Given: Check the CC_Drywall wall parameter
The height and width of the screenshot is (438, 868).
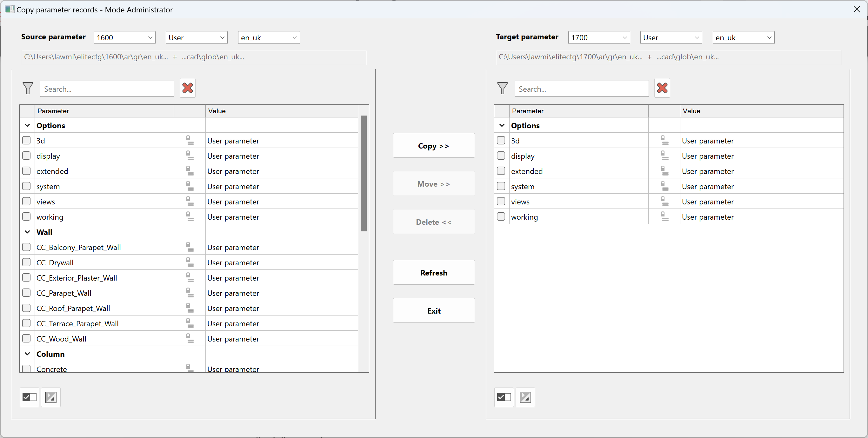Looking at the screenshot, I should click(26, 262).
